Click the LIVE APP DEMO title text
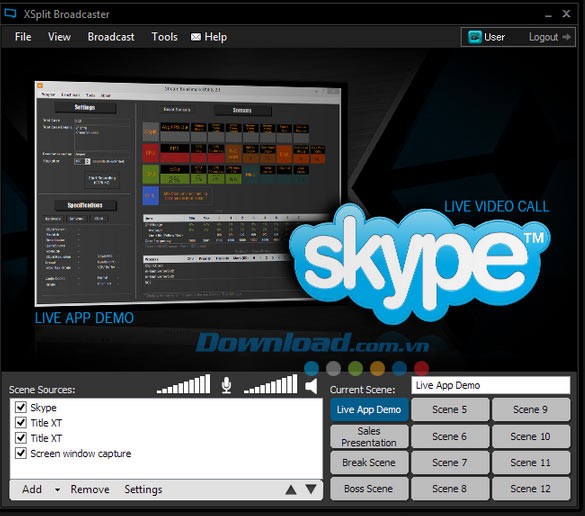The height and width of the screenshot is (516, 585). [x=84, y=318]
